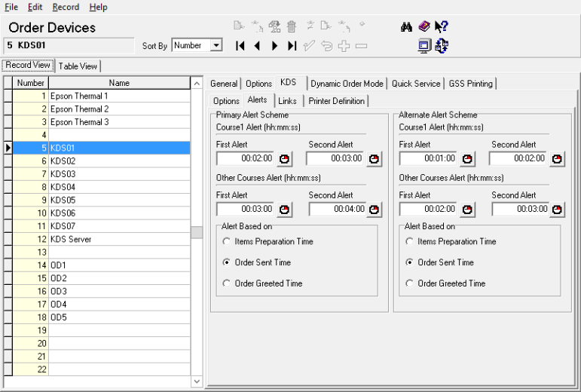Select Alternate Order Greeted Time radio
Screen dimensions: 581x392
[409, 283]
